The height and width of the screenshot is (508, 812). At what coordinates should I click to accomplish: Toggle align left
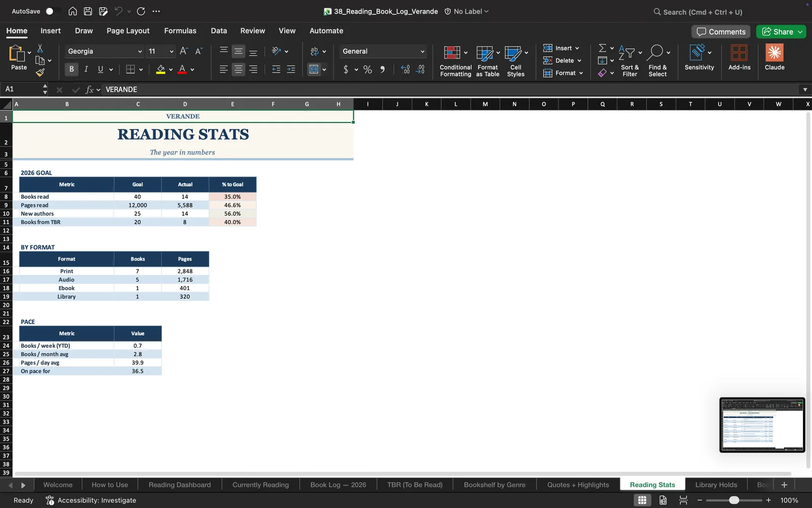pos(223,69)
